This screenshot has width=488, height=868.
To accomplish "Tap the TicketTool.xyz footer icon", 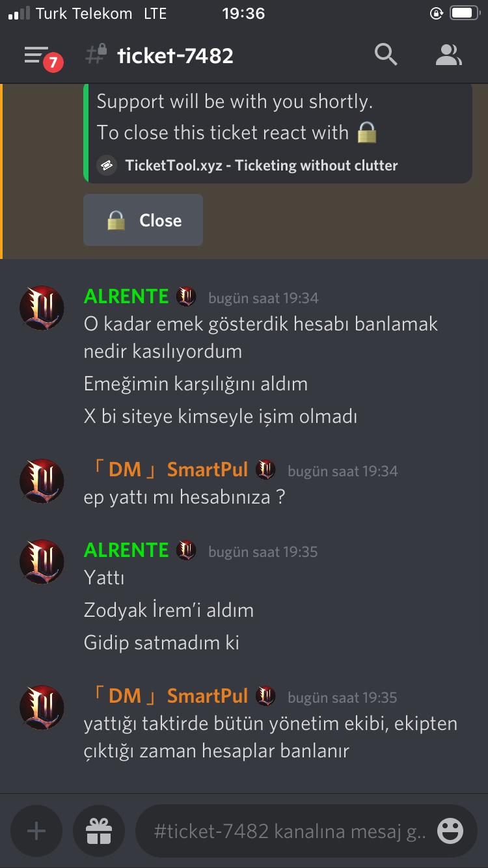I will [107, 165].
